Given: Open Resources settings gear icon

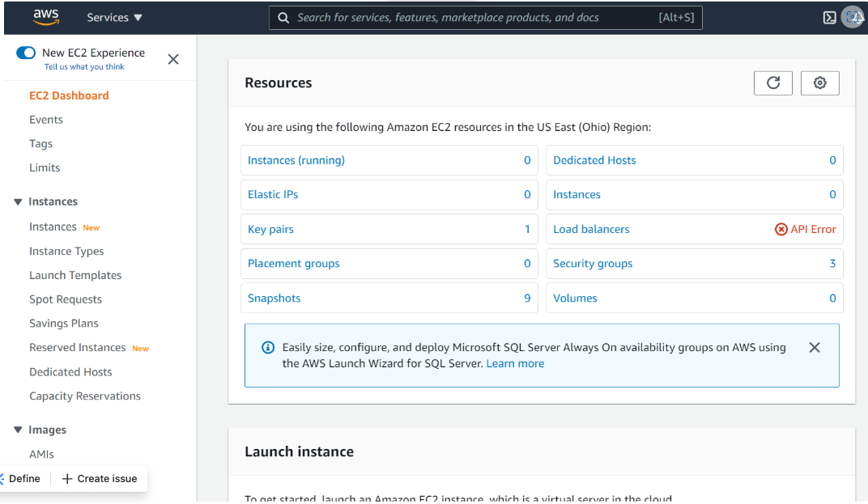Looking at the screenshot, I should [x=819, y=83].
